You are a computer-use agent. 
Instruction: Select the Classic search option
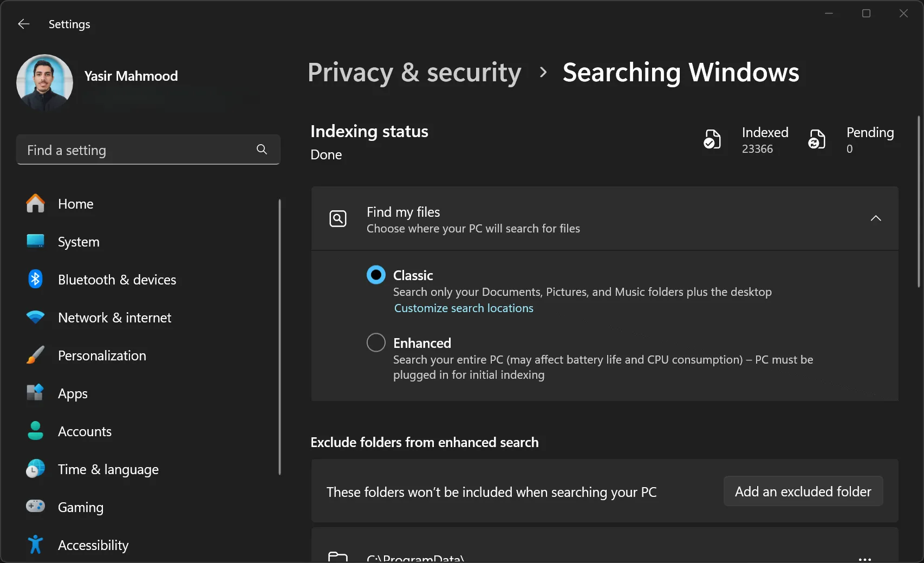click(x=376, y=275)
